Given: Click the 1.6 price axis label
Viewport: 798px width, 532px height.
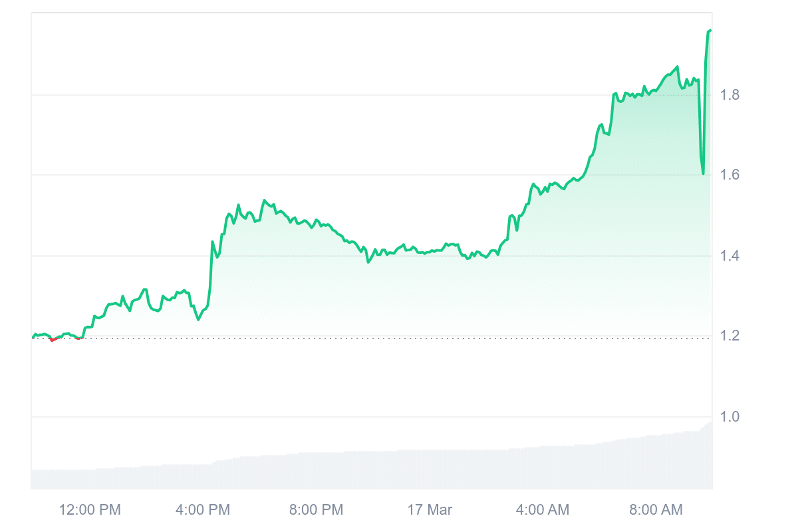Looking at the screenshot, I should pos(731,175).
